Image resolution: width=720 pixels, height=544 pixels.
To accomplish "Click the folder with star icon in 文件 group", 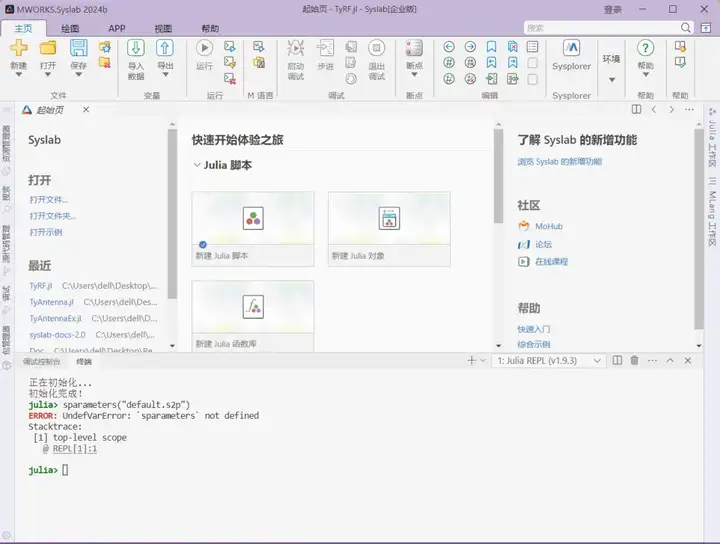I will tap(105, 46).
